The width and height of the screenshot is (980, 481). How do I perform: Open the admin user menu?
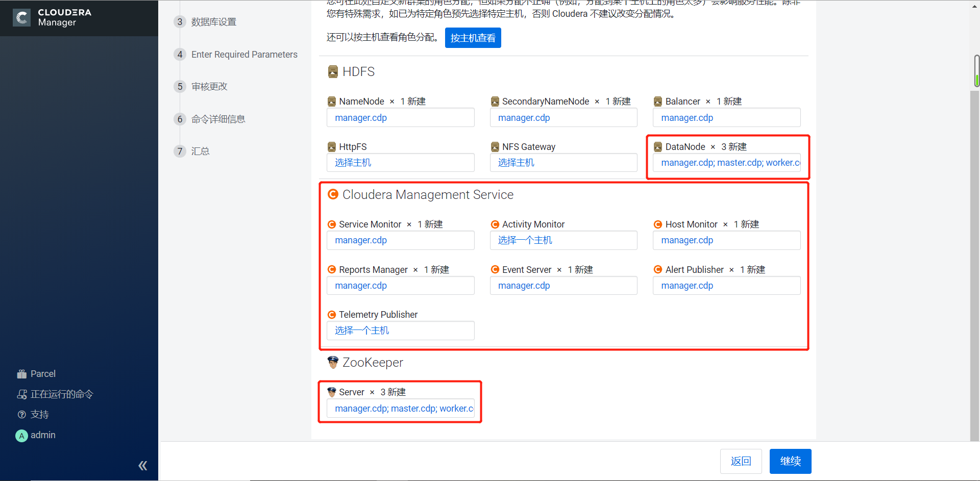[43, 435]
